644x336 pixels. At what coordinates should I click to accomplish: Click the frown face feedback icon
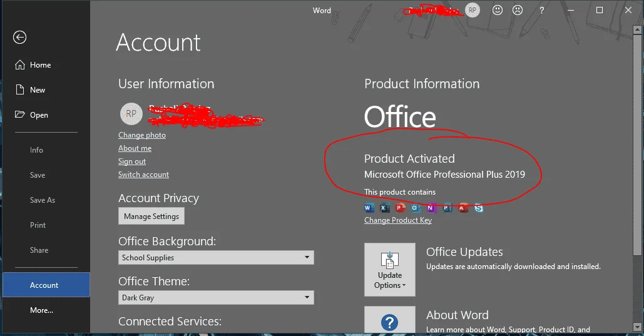[518, 10]
